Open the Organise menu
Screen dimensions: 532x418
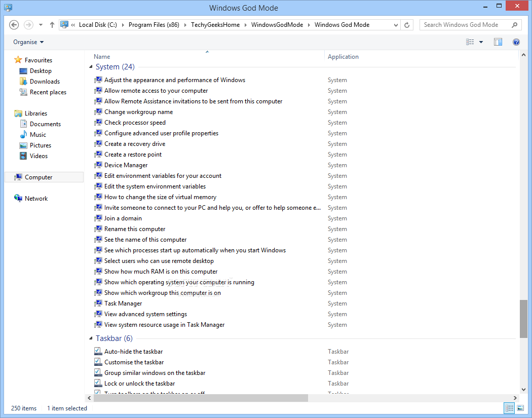(28, 42)
